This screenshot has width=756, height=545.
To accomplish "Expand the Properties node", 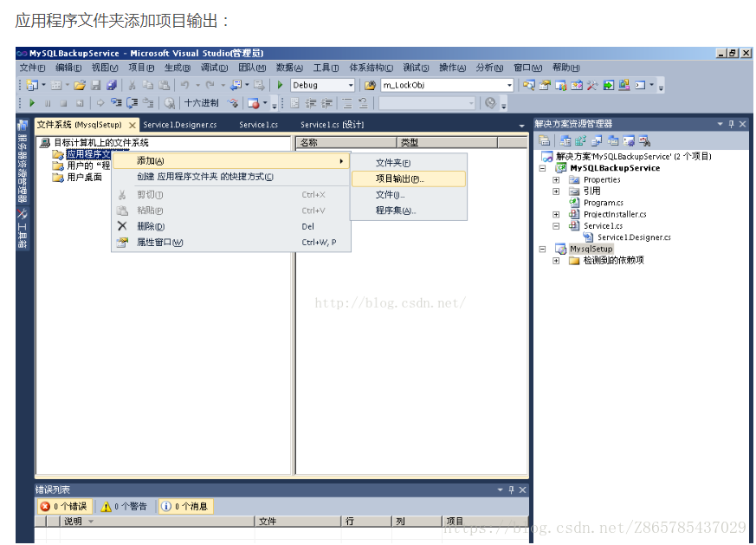I will point(556,179).
